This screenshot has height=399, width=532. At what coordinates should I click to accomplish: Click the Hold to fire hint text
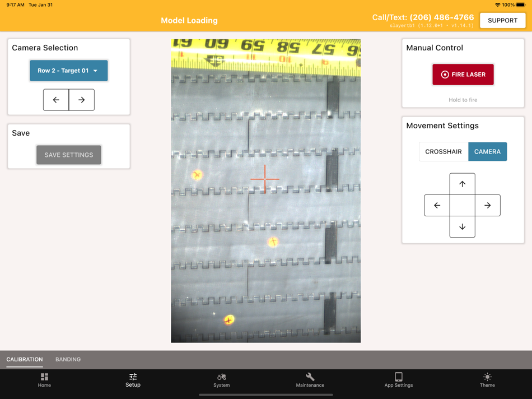(463, 100)
